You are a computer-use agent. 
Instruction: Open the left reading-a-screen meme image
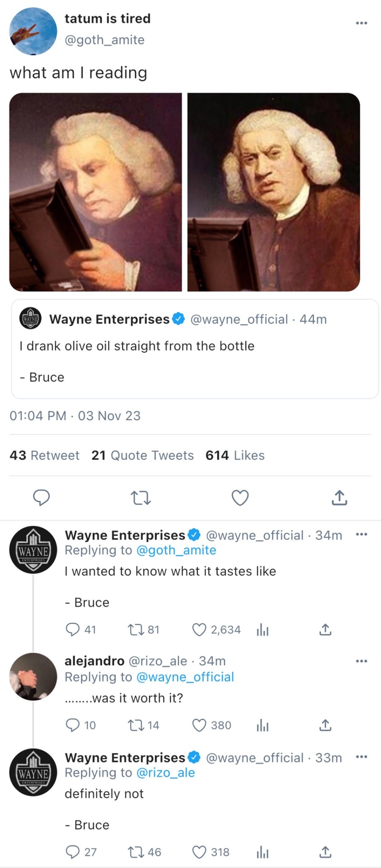(95, 192)
